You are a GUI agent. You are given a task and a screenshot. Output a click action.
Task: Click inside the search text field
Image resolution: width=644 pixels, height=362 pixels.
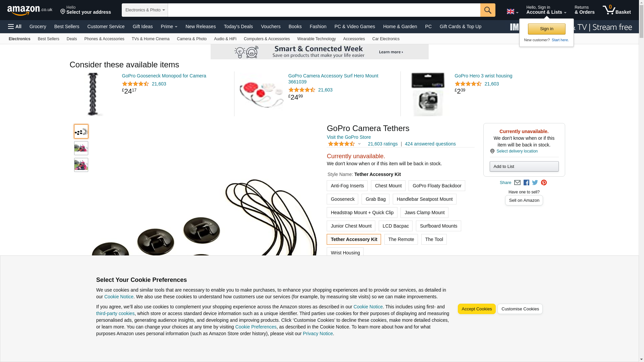(324, 10)
